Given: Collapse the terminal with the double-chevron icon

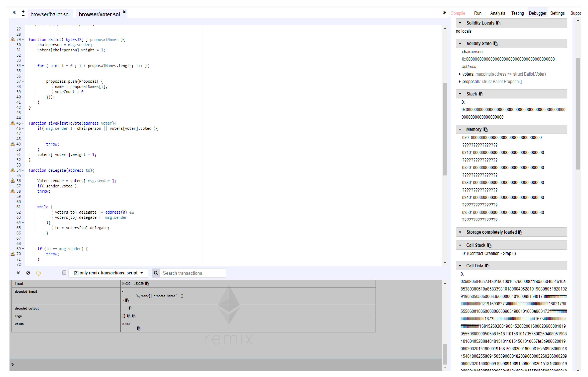Looking at the screenshot, I should [18, 273].
